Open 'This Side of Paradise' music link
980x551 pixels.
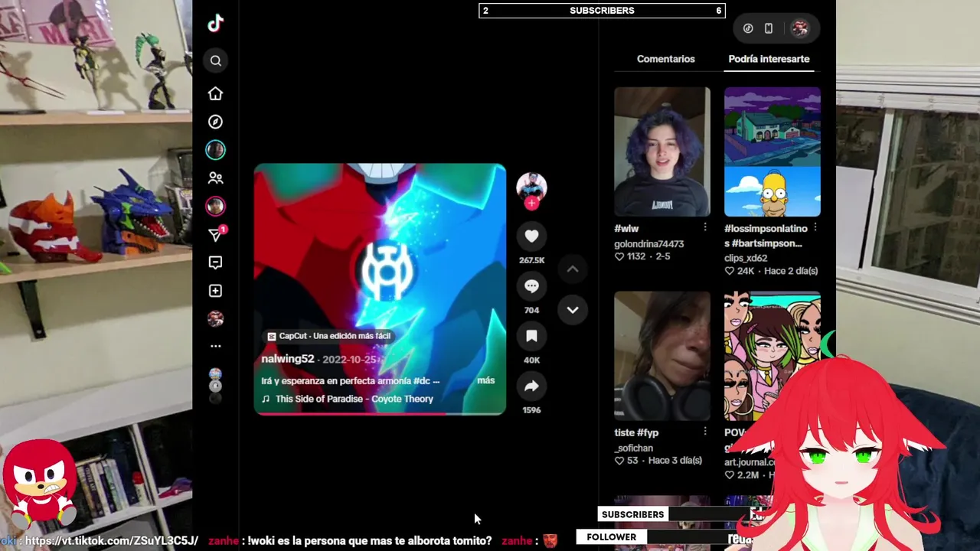click(x=354, y=399)
